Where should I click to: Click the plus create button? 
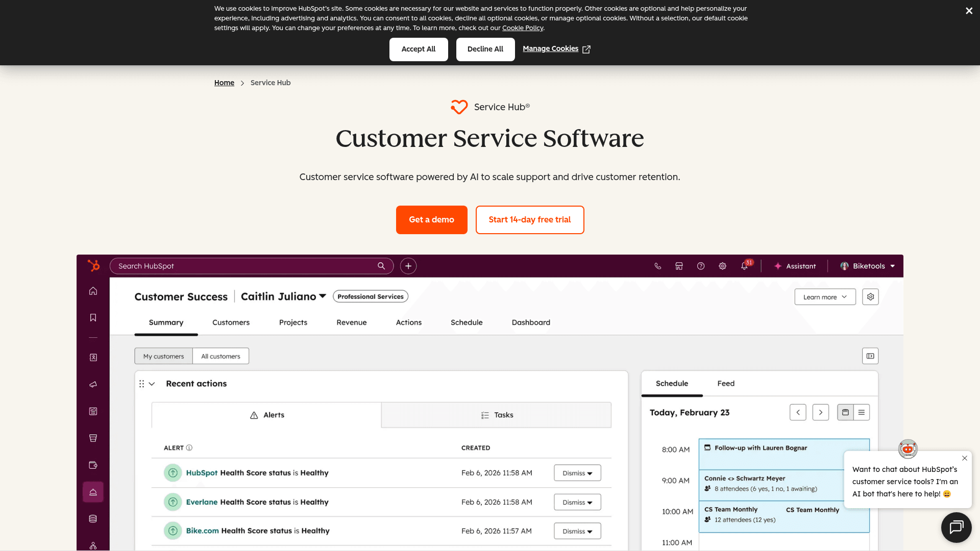pyautogui.click(x=408, y=266)
